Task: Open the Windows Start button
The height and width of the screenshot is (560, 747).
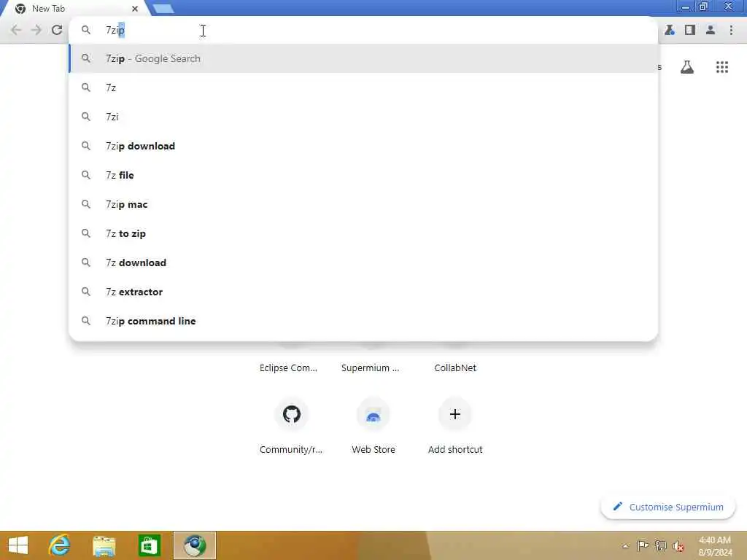Action: (18, 545)
